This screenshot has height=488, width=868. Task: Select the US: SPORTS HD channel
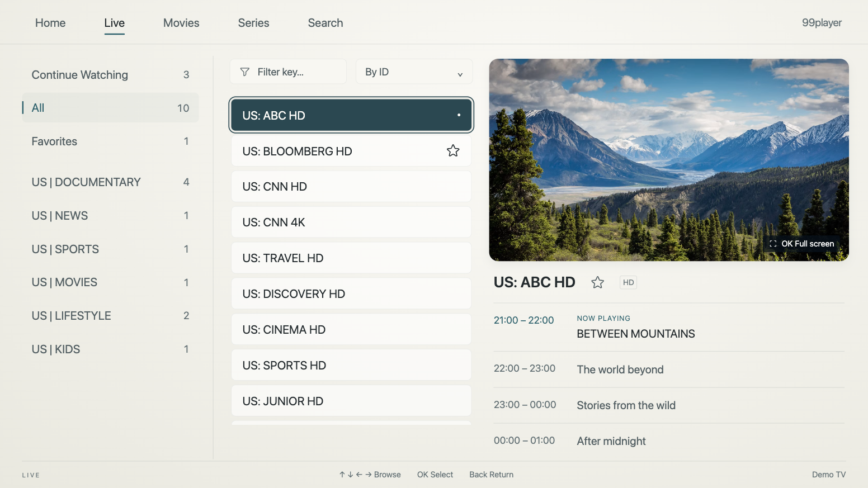(x=351, y=366)
